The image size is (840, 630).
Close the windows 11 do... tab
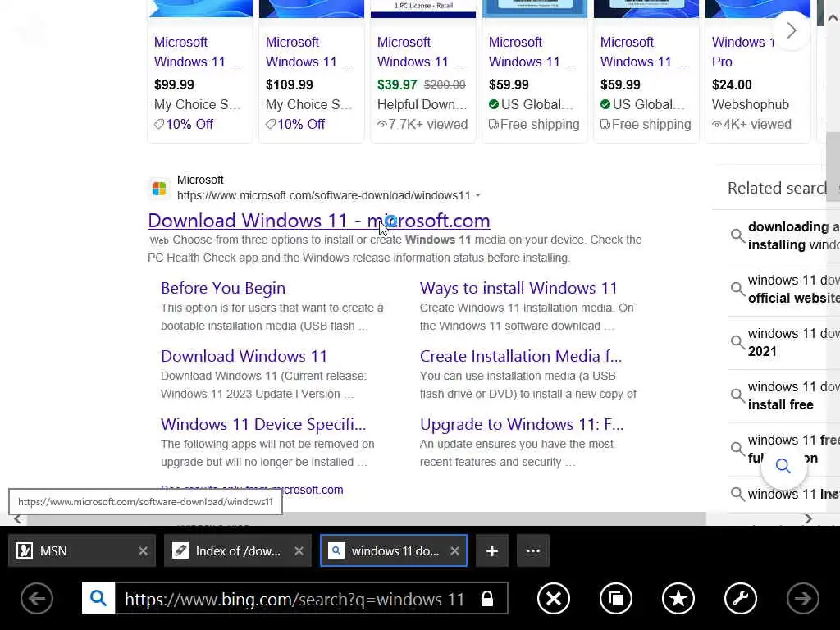(454, 550)
